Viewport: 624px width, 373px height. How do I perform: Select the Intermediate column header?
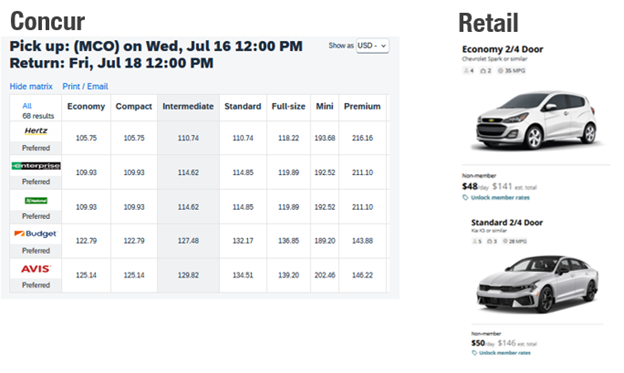[188, 106]
